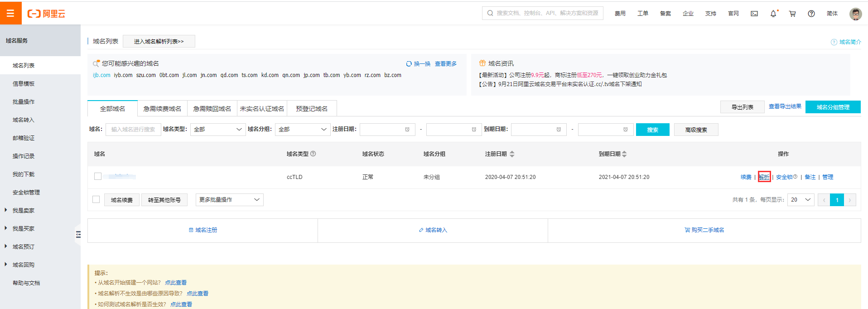The image size is (868, 309).
Task: Click the 域名资讯 gift icon
Action: (482, 63)
